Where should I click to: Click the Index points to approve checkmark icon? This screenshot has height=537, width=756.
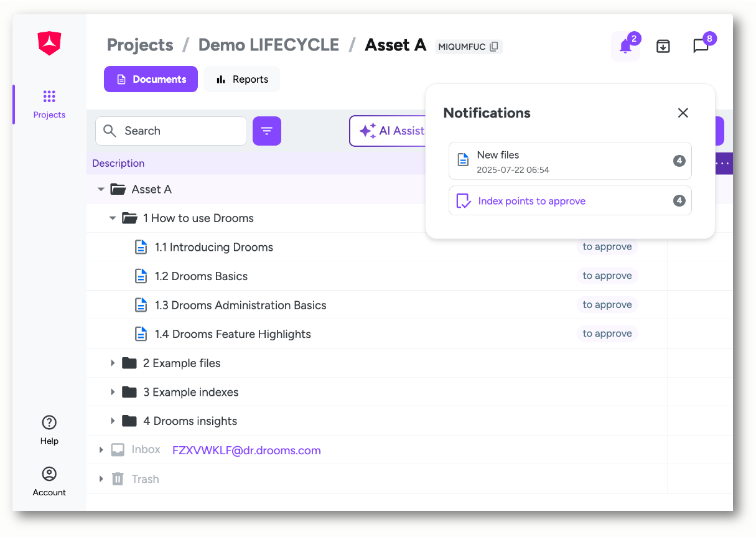pyautogui.click(x=464, y=200)
